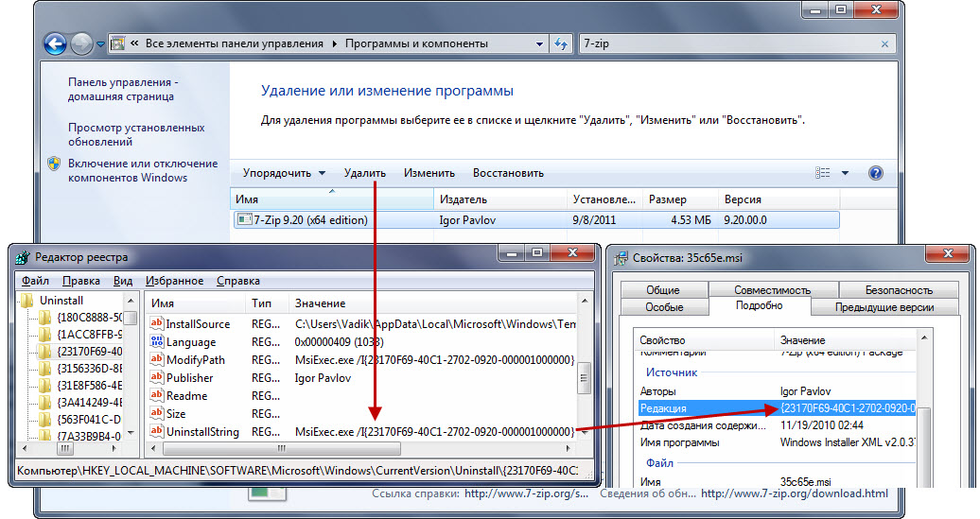Open 'Правка' menu in Registry Editor
The image size is (980, 519).
[80, 281]
